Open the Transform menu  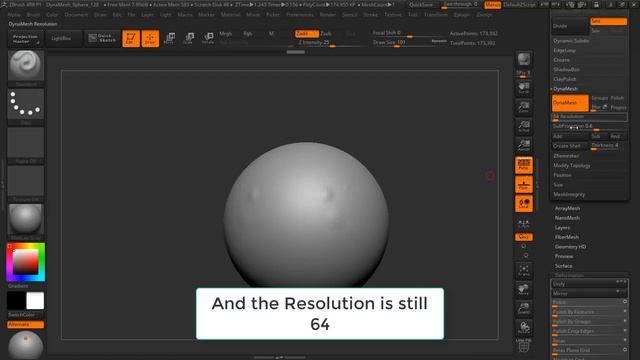tap(436, 15)
